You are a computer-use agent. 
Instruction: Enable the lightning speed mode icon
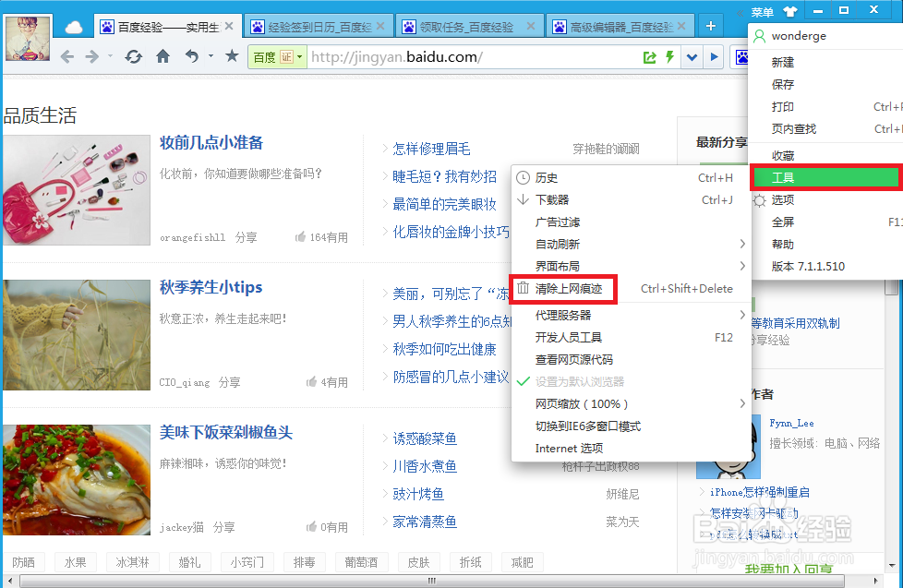(669, 57)
